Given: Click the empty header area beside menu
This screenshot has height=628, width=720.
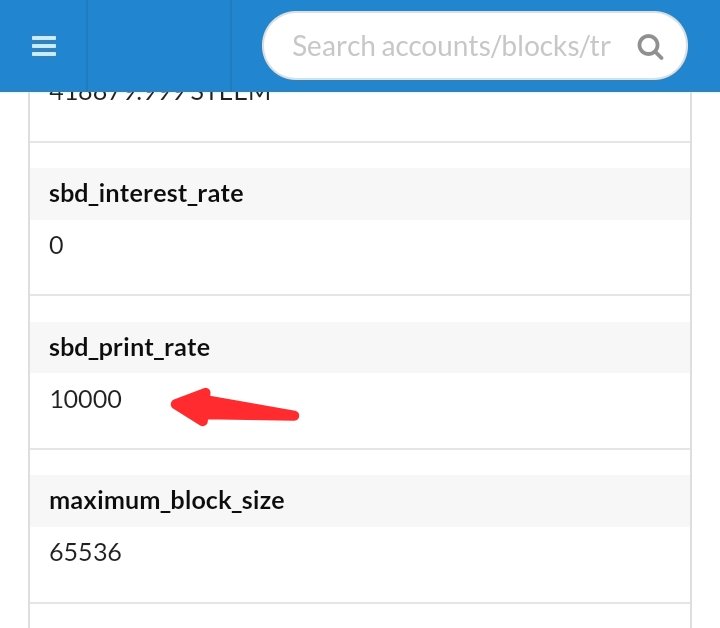Looking at the screenshot, I should [159, 46].
